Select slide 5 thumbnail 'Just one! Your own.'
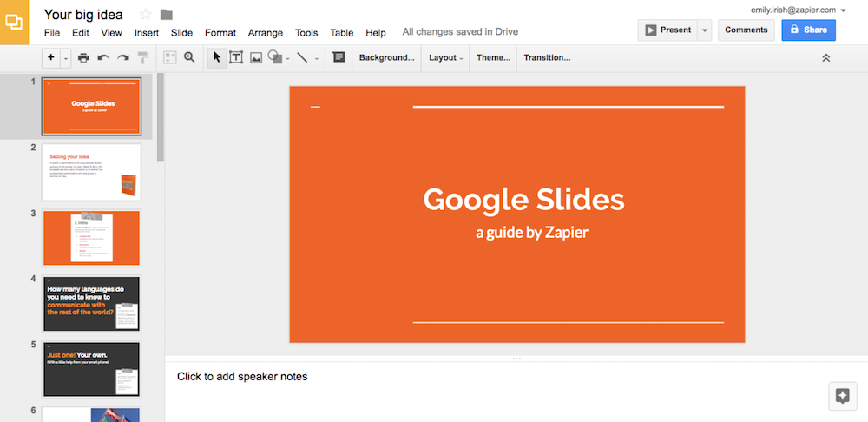The image size is (868, 422). point(91,369)
